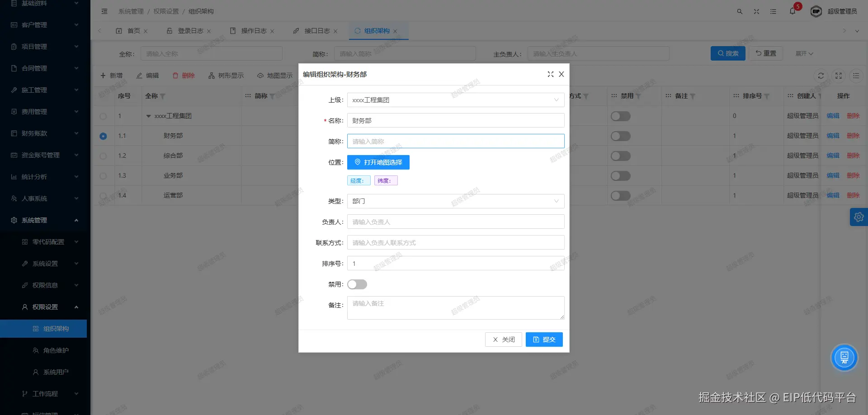
Task: Close the 登录日志 tab
Action: pos(209,31)
